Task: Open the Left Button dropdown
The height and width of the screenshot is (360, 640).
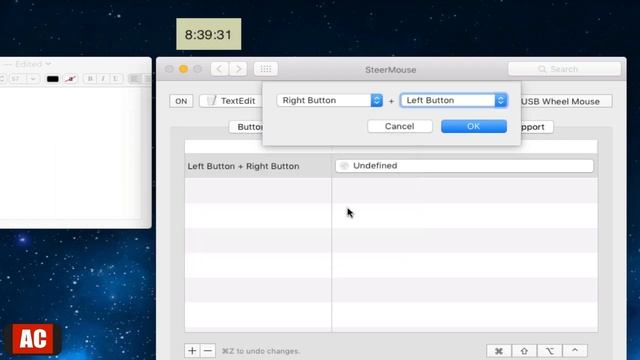Action: pos(453,100)
